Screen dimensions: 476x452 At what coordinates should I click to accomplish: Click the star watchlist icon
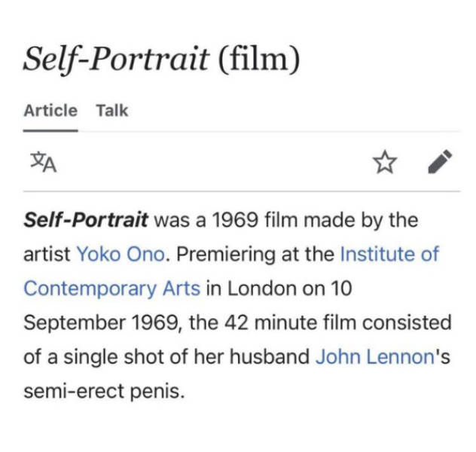point(385,161)
